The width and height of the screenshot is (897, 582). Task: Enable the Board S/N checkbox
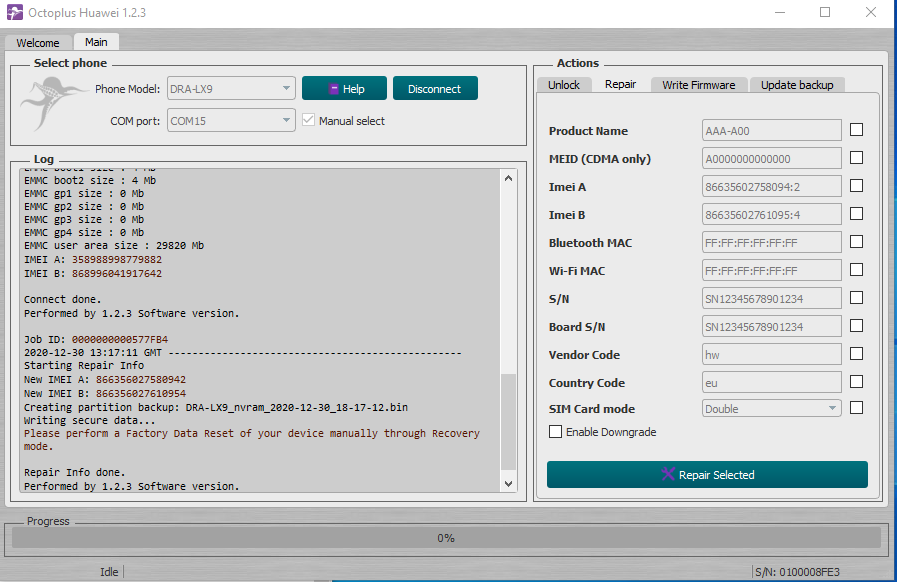[x=856, y=326]
